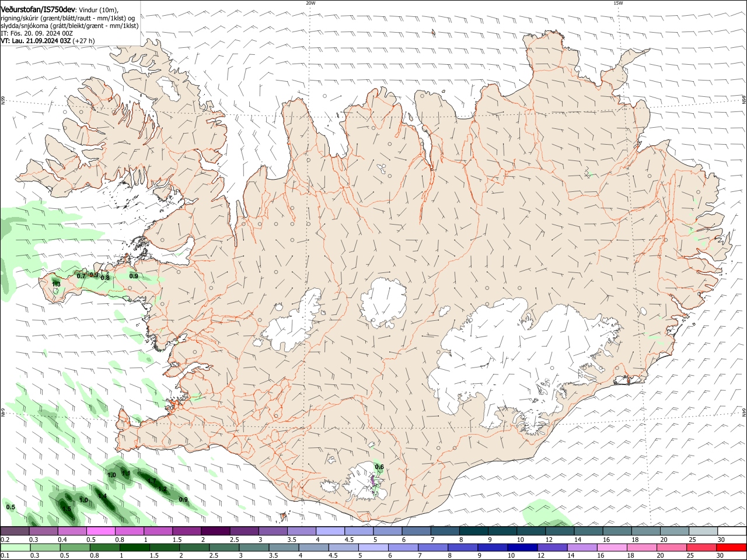
Task: Select the 'VT: Lau. 21.09.2024 03Z (+27 h)' line
Action: pyautogui.click(x=48, y=41)
